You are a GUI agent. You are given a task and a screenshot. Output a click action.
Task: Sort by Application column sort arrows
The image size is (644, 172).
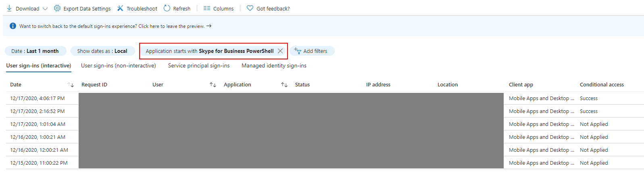(x=284, y=85)
